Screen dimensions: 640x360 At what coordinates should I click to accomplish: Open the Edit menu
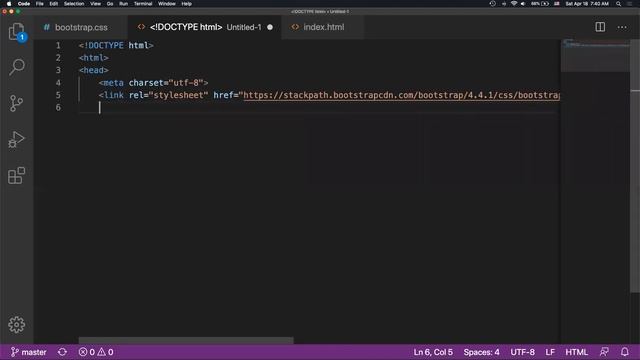pyautogui.click(x=53, y=4)
